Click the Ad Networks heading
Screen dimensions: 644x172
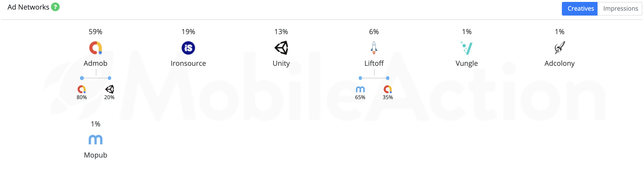click(x=28, y=7)
